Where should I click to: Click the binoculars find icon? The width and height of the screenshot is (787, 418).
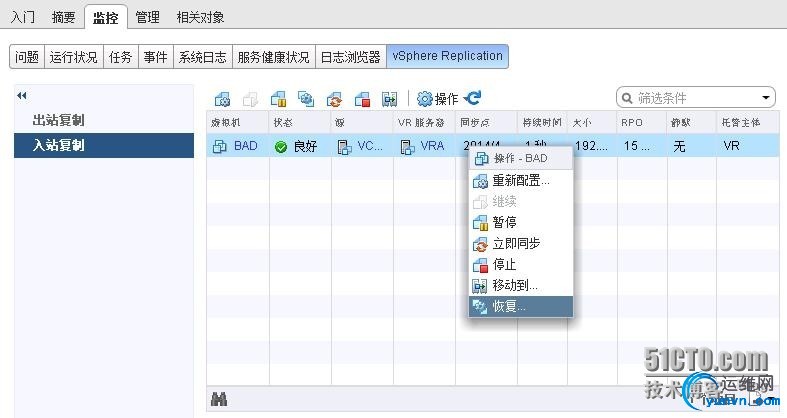(219, 400)
